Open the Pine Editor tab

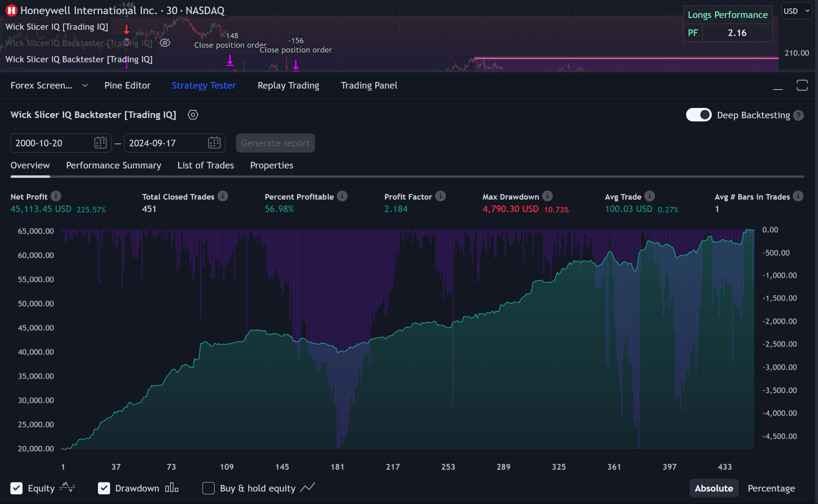pyautogui.click(x=127, y=85)
